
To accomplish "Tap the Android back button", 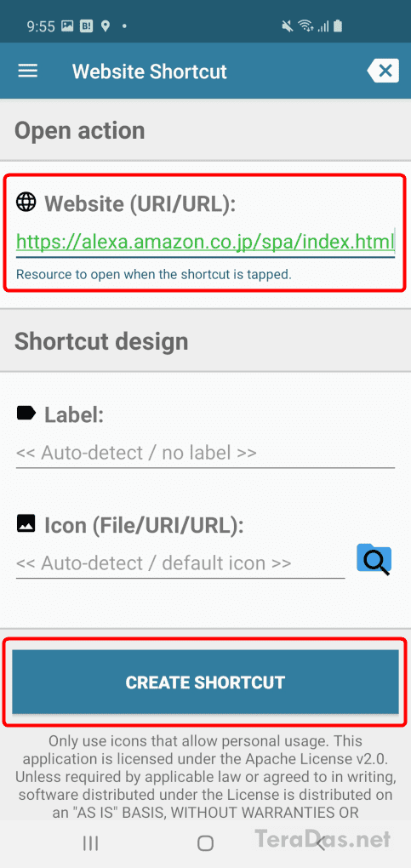I will pyautogui.click(x=320, y=843).
